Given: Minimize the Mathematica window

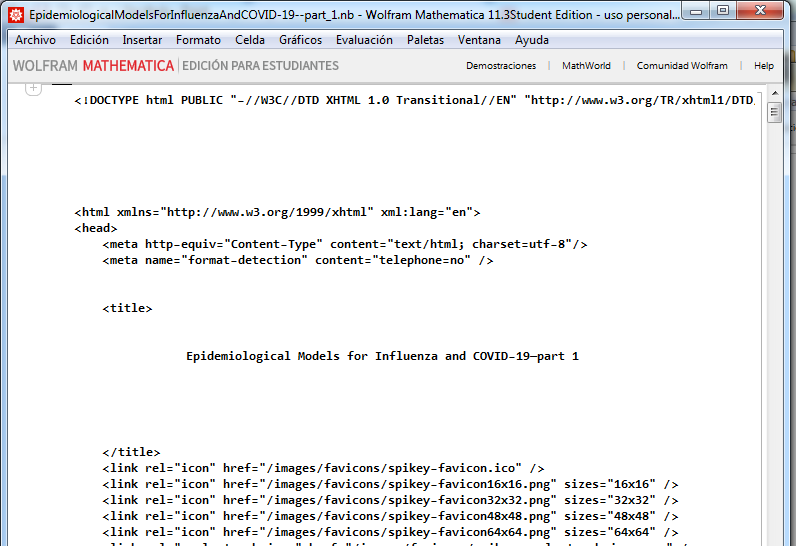Looking at the screenshot, I should (x=696, y=11).
